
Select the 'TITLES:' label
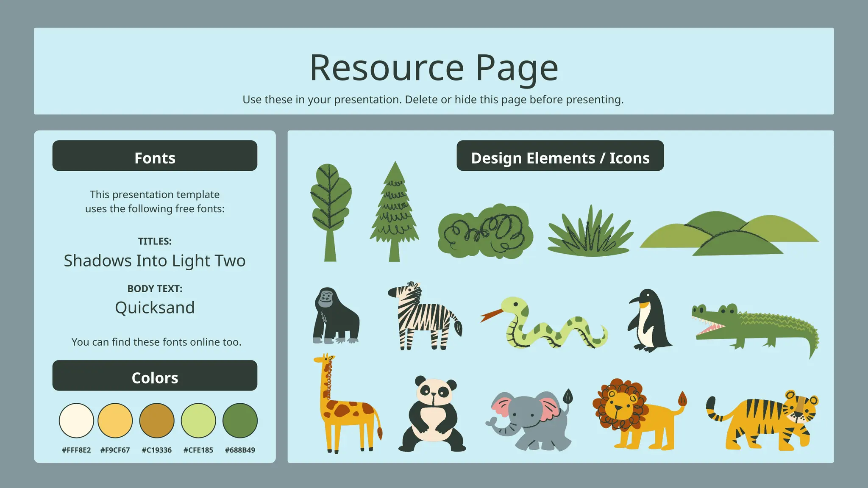[x=155, y=241]
